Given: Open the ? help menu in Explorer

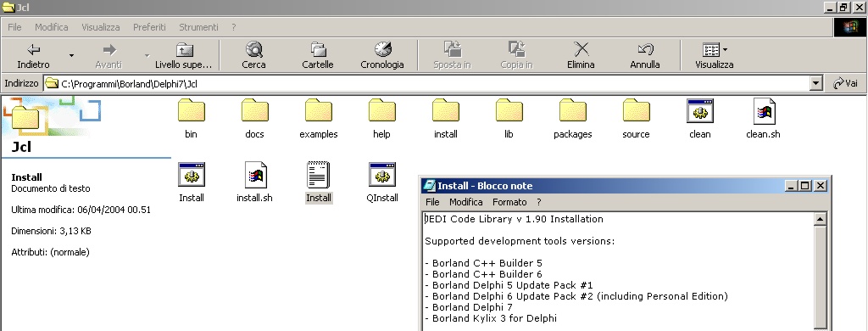Looking at the screenshot, I should point(234,27).
